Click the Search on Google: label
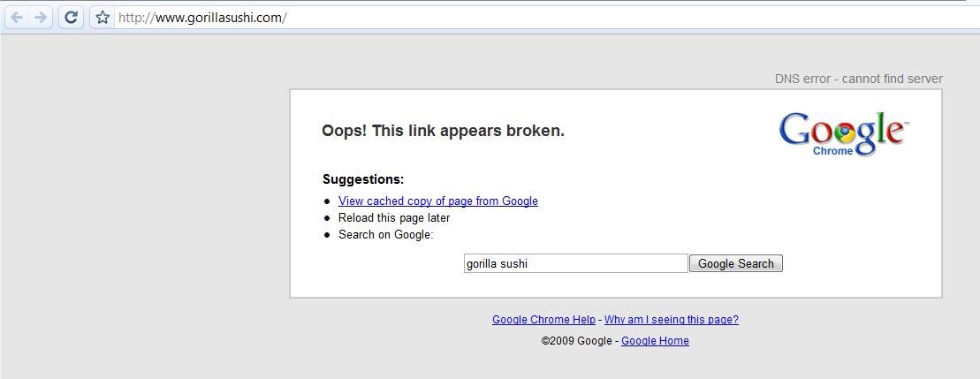The image size is (980, 379). coord(385,235)
